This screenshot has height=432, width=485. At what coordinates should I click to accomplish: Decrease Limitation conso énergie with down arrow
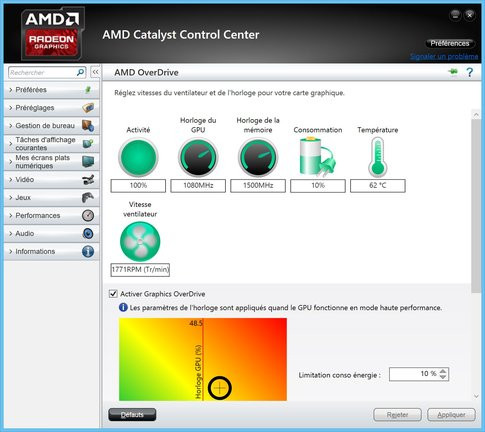(443, 377)
